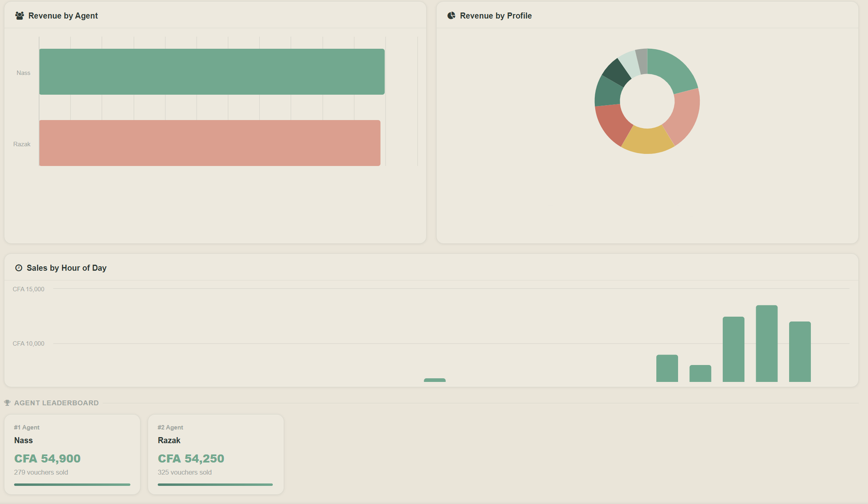Click the Nass green revenue bar
Screen dimensions: 868x504
pos(212,72)
